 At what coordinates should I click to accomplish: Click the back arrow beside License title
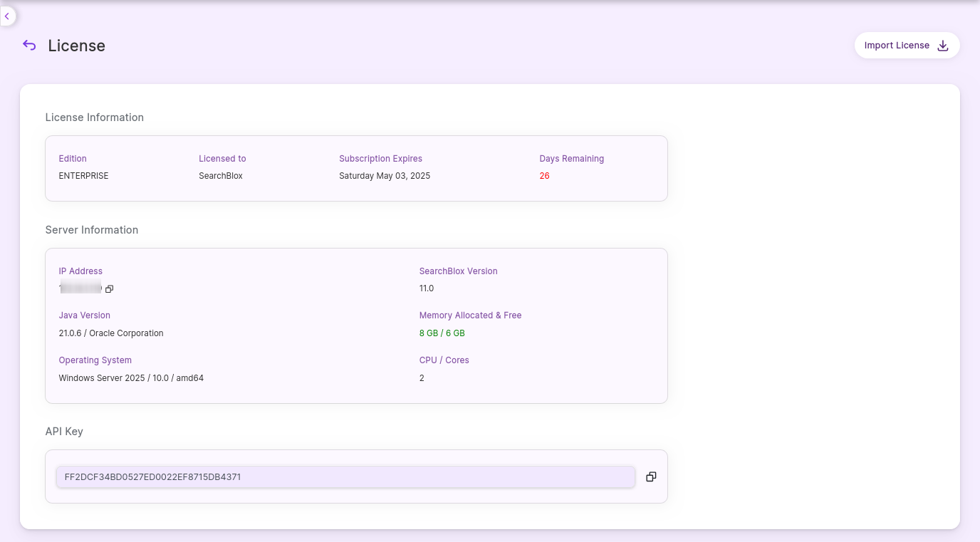pos(29,46)
